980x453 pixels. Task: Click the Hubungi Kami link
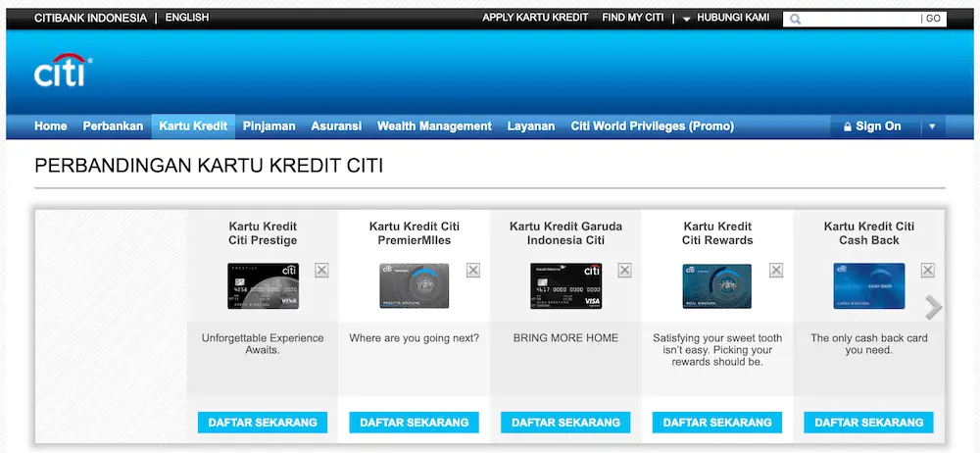(734, 18)
